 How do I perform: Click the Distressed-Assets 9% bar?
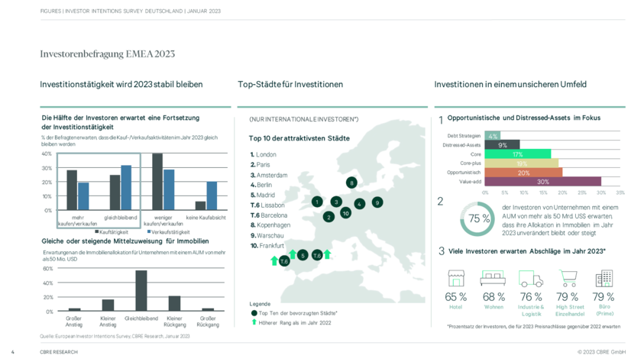pos(502,144)
